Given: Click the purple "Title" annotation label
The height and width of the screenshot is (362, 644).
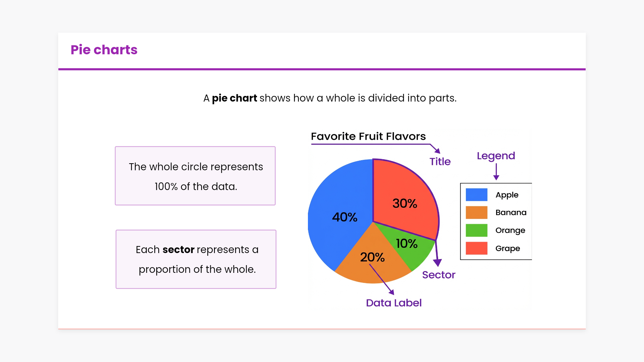Looking at the screenshot, I should [x=440, y=162].
